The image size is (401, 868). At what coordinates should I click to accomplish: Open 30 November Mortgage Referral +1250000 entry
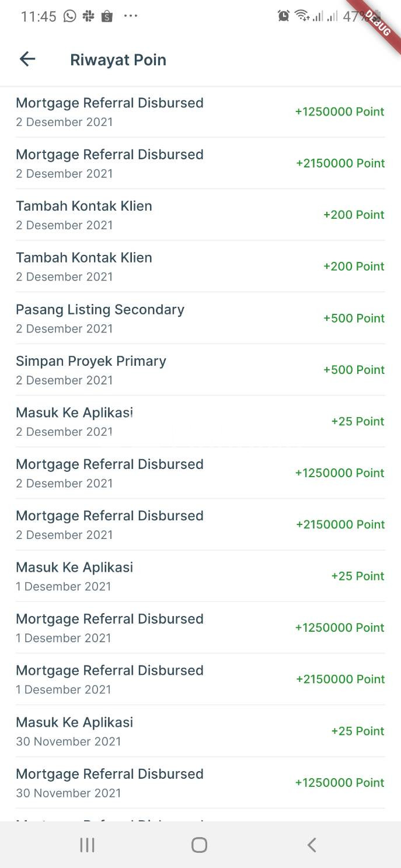point(200,783)
